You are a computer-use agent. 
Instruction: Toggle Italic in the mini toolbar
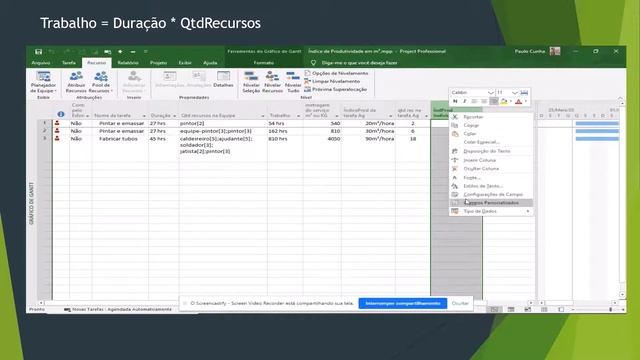click(x=464, y=101)
